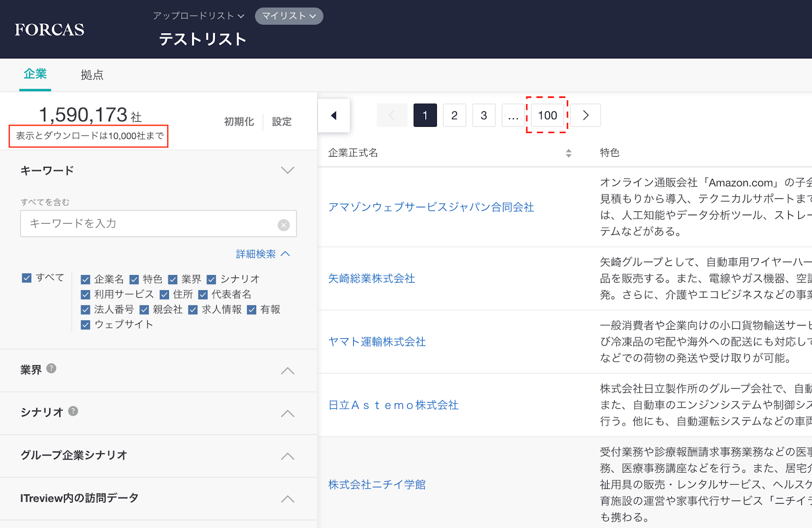Click the previous page arrow
Viewport: 812px width, 528px height.
click(x=392, y=116)
